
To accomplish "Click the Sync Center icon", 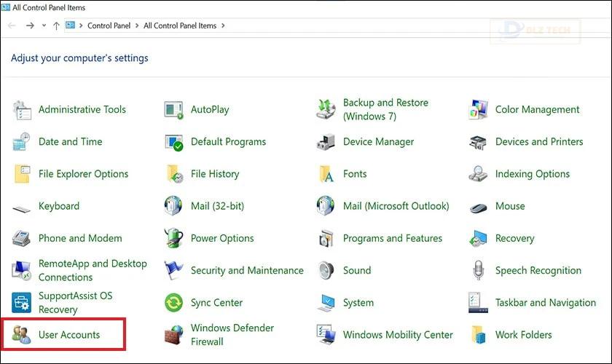I will tap(173, 303).
